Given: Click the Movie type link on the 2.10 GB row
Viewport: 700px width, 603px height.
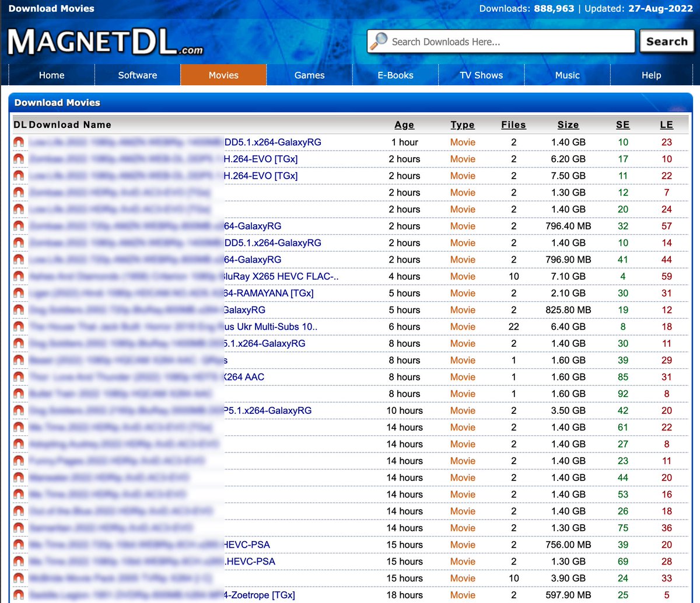Looking at the screenshot, I should point(463,293).
